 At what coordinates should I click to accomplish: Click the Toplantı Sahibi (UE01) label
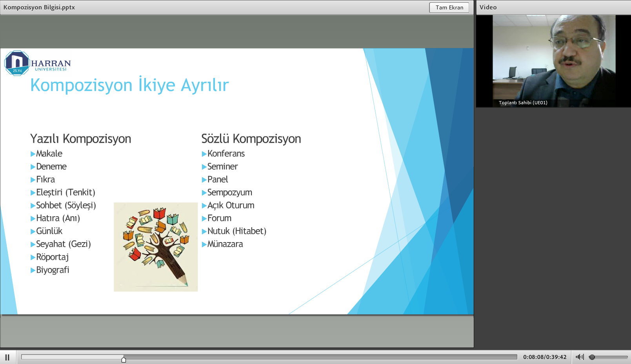tap(523, 103)
